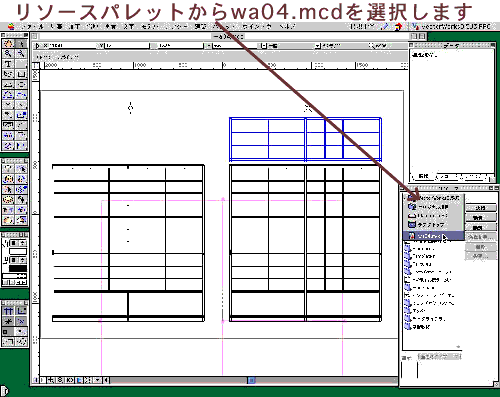Open the first menu after Apple icon
Image resolution: width=500 pixels, height=397 pixels.
tap(33, 27)
